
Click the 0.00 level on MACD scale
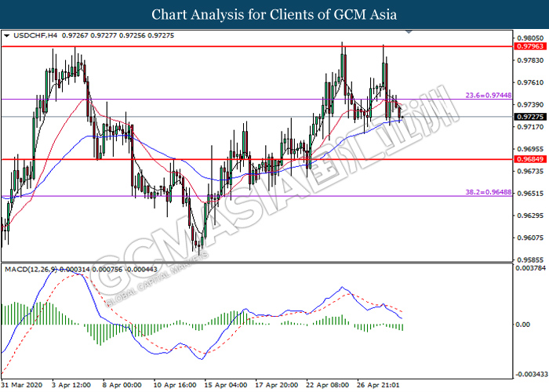click(x=522, y=324)
